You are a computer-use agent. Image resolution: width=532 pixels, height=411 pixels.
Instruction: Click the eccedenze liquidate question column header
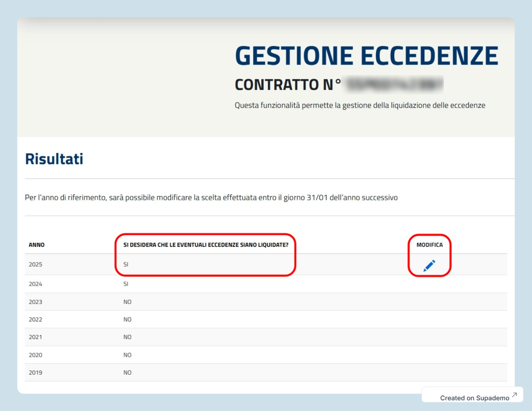[206, 245]
